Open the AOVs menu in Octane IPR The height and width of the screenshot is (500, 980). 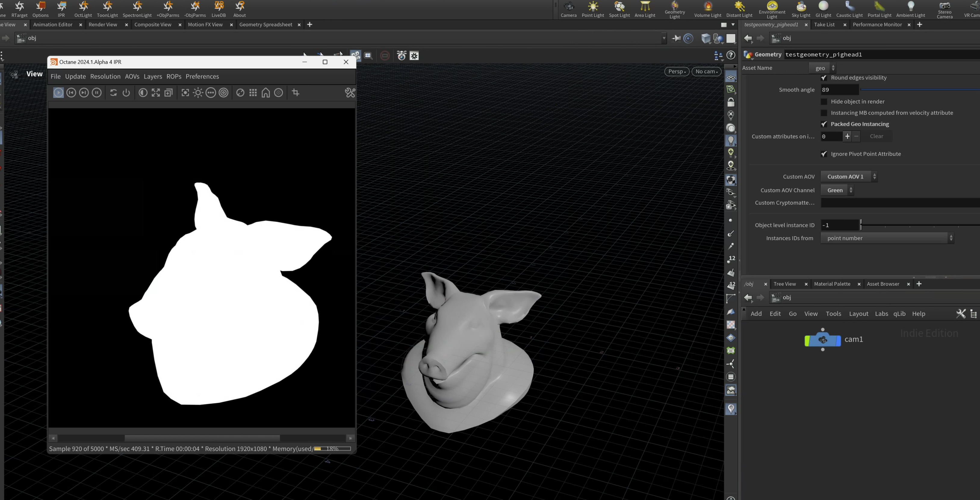click(132, 76)
